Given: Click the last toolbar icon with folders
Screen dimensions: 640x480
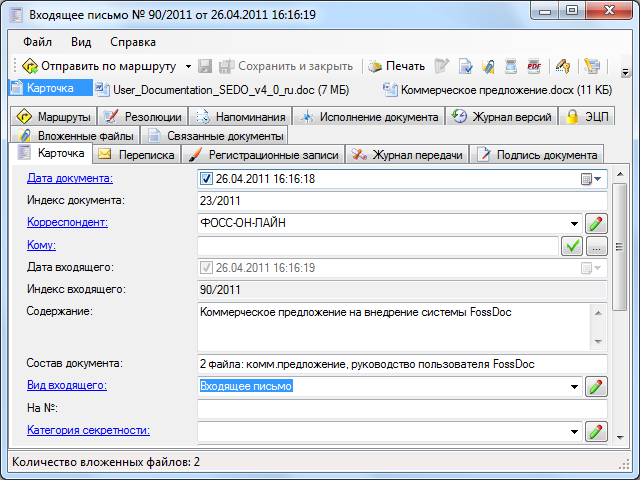Looking at the screenshot, I should coord(592,66).
